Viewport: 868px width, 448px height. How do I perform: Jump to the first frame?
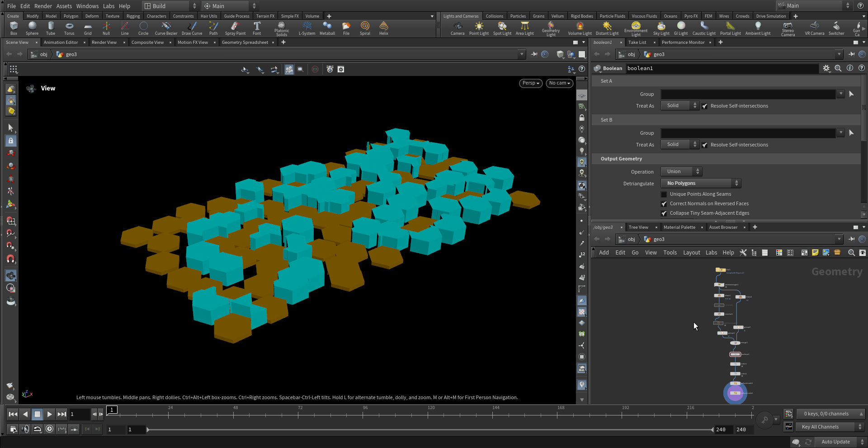[x=13, y=414]
